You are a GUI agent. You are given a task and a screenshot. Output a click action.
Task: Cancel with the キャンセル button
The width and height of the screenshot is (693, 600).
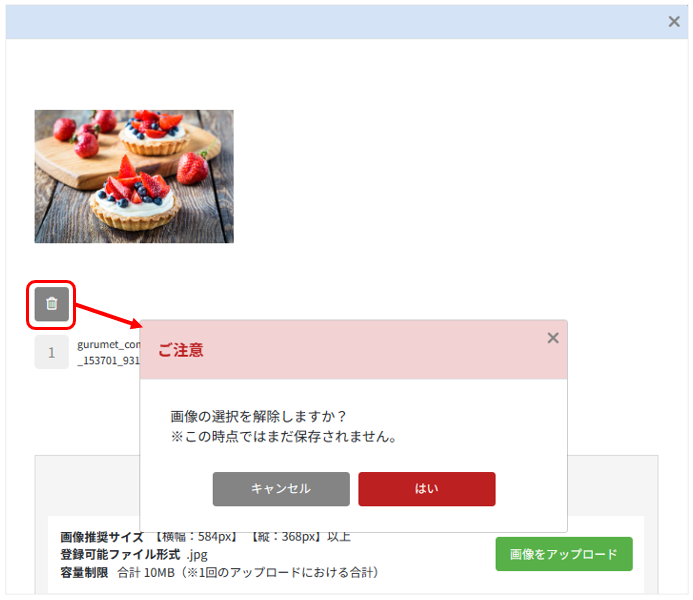(x=281, y=489)
